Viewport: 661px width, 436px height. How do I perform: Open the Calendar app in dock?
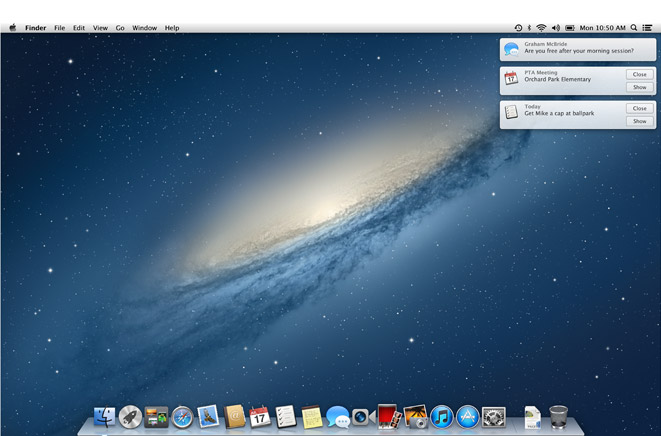click(x=260, y=417)
